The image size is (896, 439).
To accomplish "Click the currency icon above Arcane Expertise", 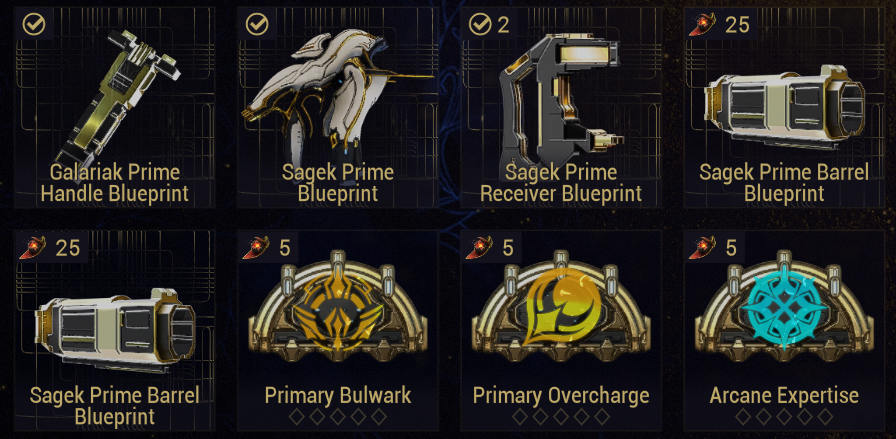I will (702, 248).
